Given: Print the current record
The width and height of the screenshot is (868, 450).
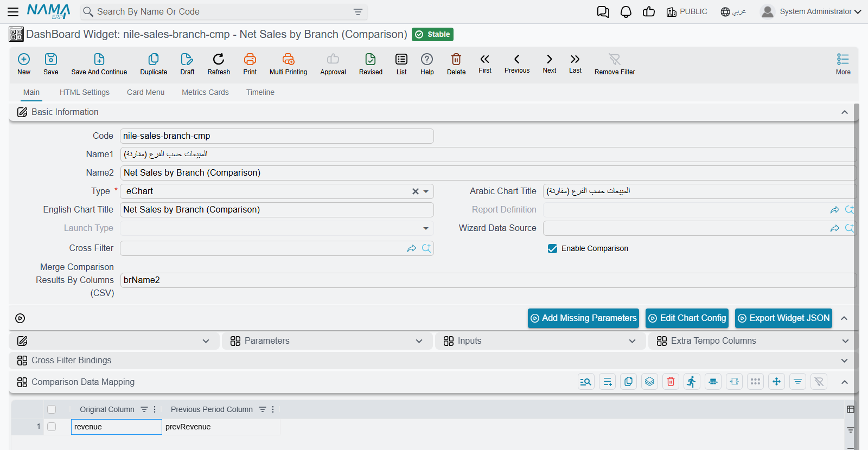Looking at the screenshot, I should coord(250,63).
